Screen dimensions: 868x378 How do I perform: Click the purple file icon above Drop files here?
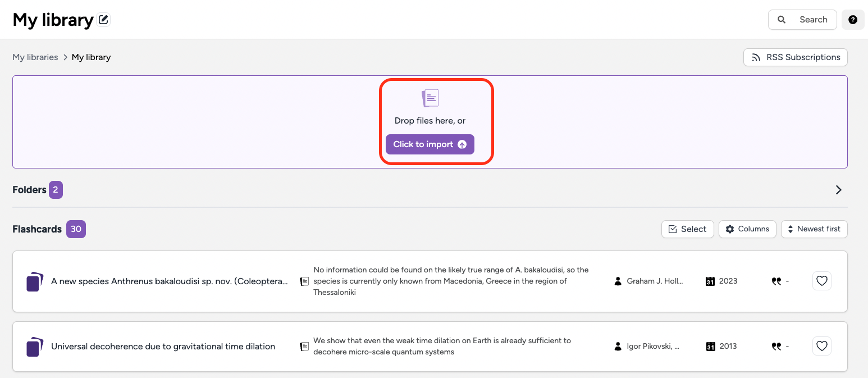coord(430,98)
